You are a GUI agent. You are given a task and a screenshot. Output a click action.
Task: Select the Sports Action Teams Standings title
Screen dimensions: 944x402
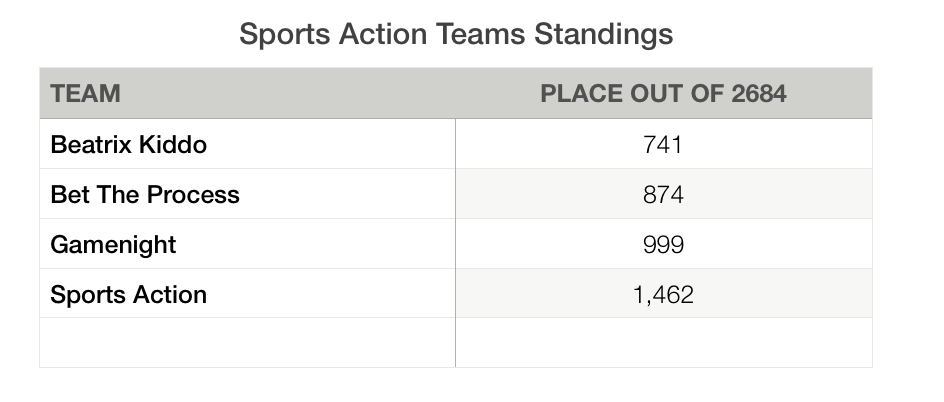pyautogui.click(x=456, y=34)
